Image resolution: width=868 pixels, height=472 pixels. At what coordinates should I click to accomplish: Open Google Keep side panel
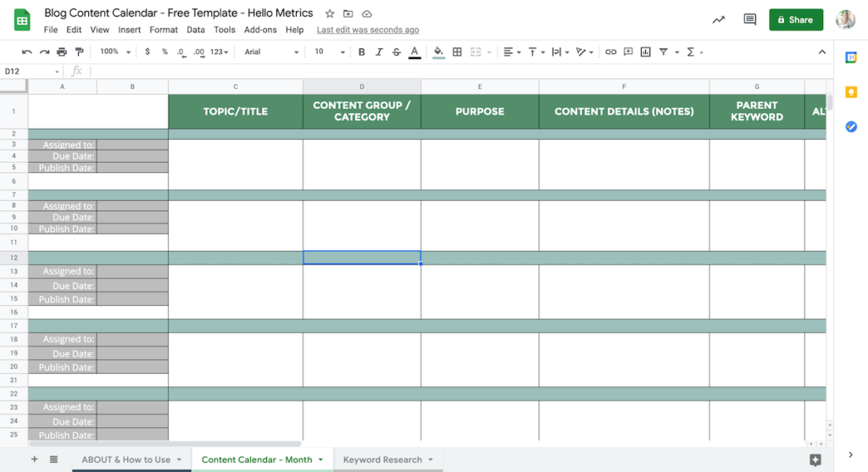click(851, 92)
